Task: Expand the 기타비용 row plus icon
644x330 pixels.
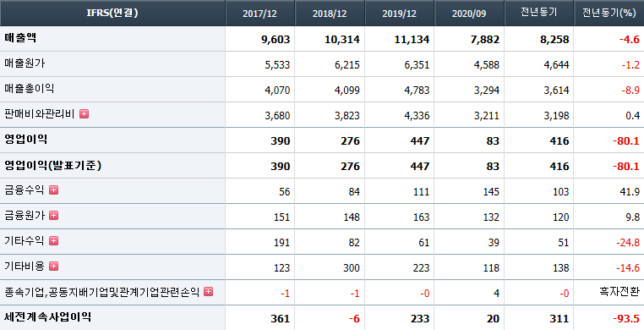Action: [x=54, y=267]
